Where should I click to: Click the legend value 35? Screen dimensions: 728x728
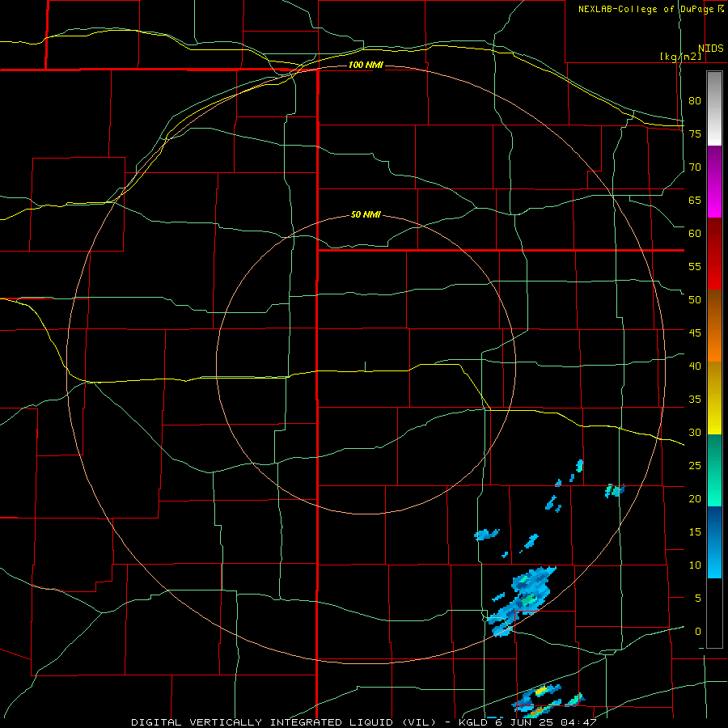point(695,400)
